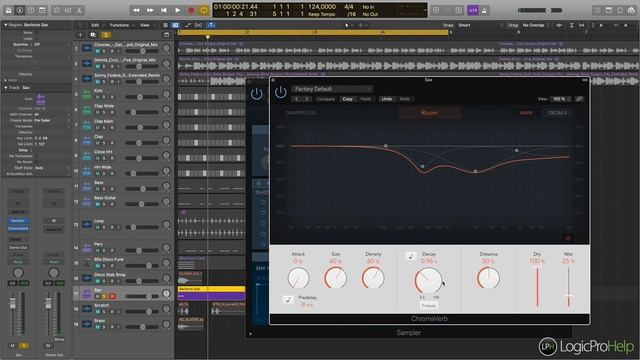Solo the Clap Wide track
The height and width of the screenshot is (360, 640).
pos(104,112)
